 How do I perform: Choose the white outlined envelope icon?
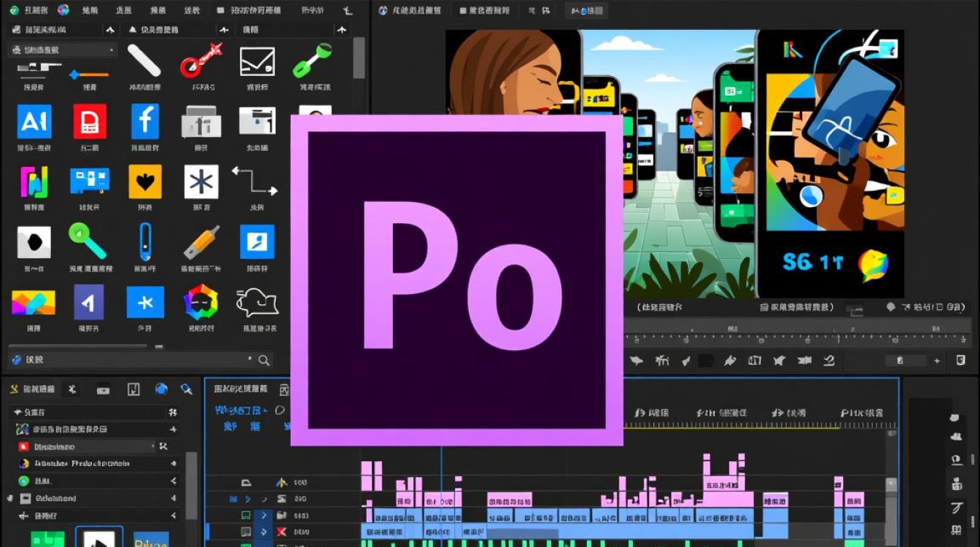pos(257,61)
